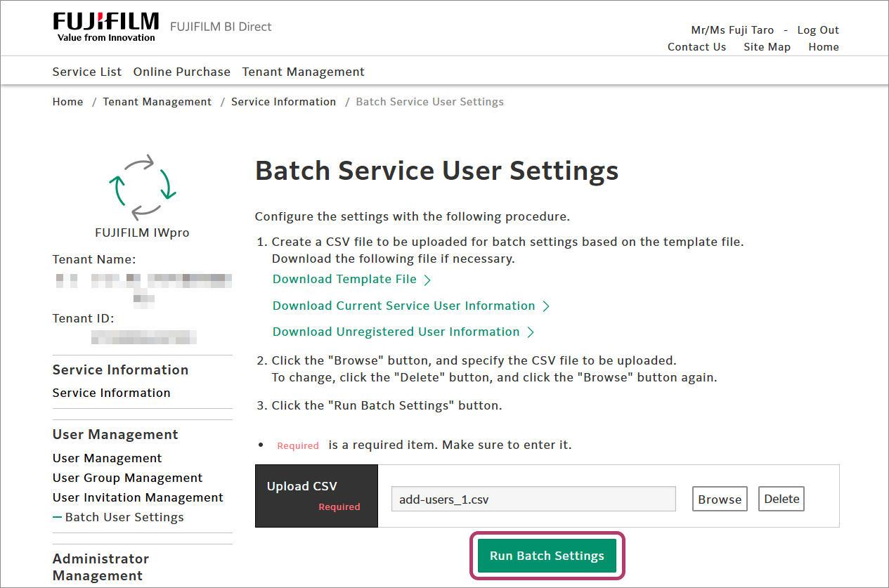The image size is (889, 588).
Task: Open User Group Management in the sidebar
Action: coord(127,478)
